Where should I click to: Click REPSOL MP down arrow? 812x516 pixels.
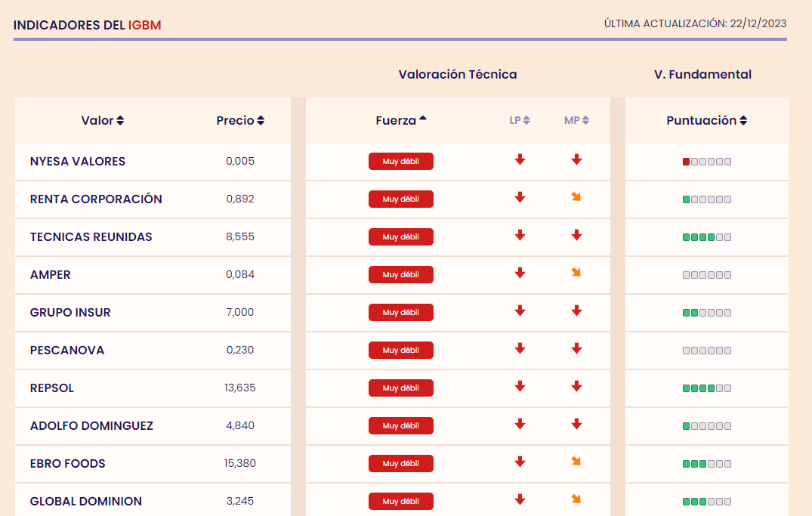576,387
